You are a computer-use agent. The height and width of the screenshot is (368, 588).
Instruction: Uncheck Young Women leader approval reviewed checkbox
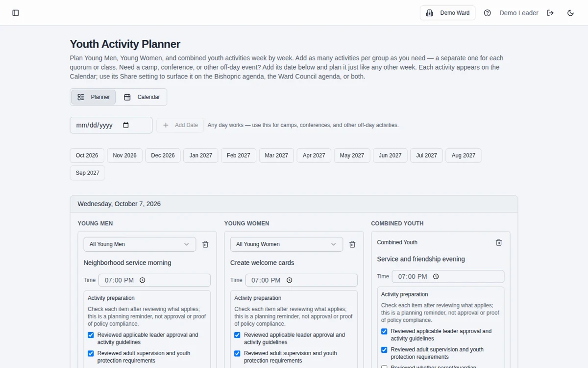[x=237, y=335]
